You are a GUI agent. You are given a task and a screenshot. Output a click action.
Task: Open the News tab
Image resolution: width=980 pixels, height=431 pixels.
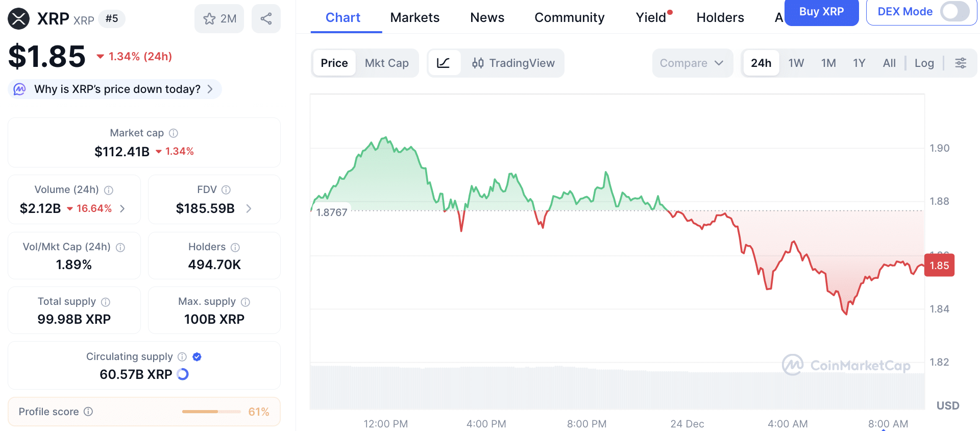tap(487, 17)
